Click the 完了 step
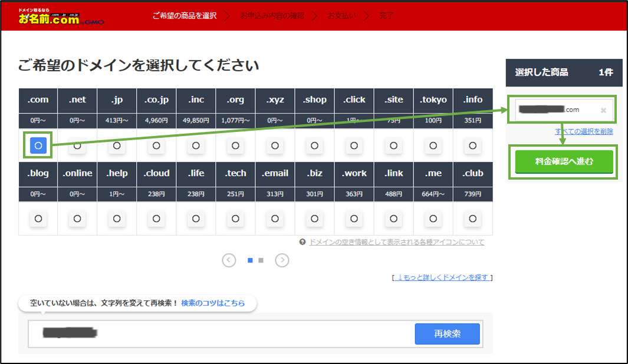The height and width of the screenshot is (364, 628). click(x=386, y=15)
